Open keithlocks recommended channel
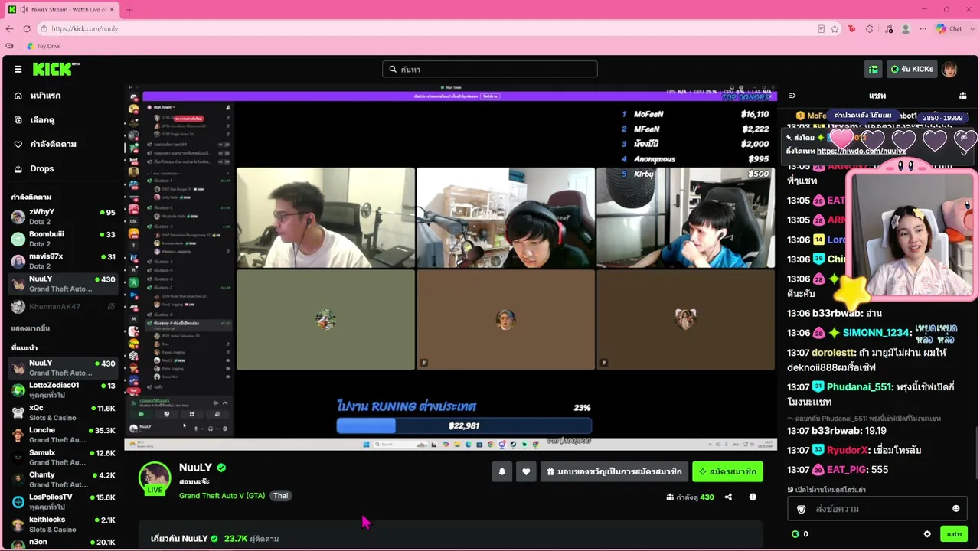Screen dimensions: 980x551 [x=63, y=524]
